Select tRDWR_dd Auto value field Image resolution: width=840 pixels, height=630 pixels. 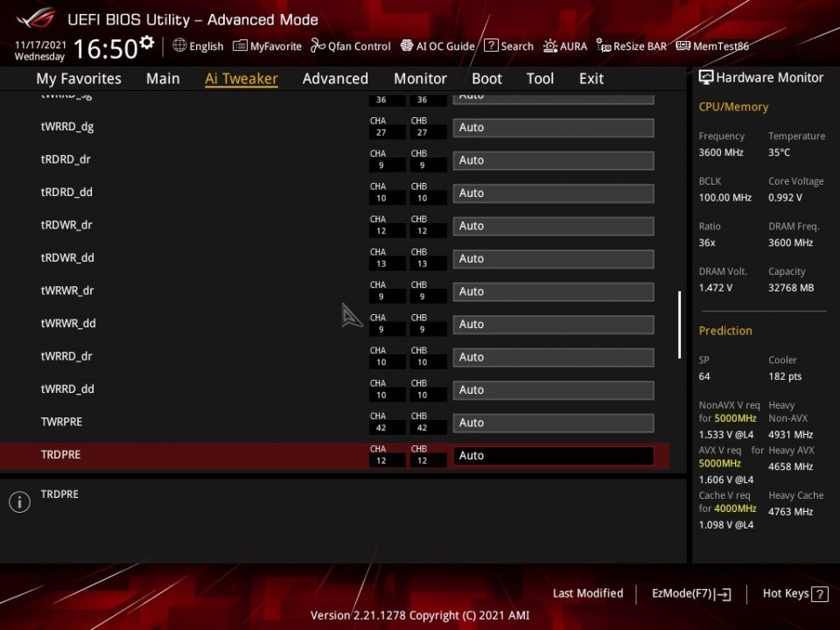[553, 259]
